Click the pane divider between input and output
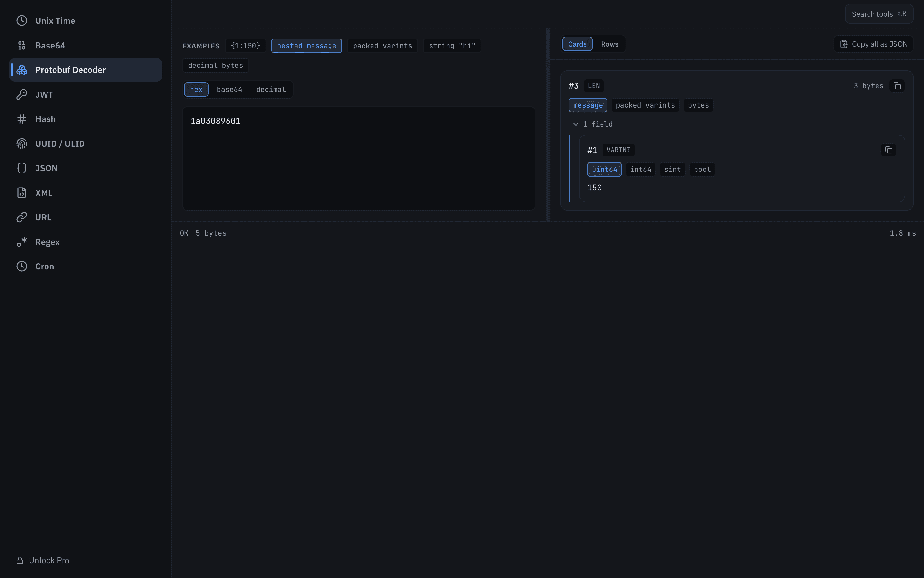The height and width of the screenshot is (578, 924). [548, 124]
